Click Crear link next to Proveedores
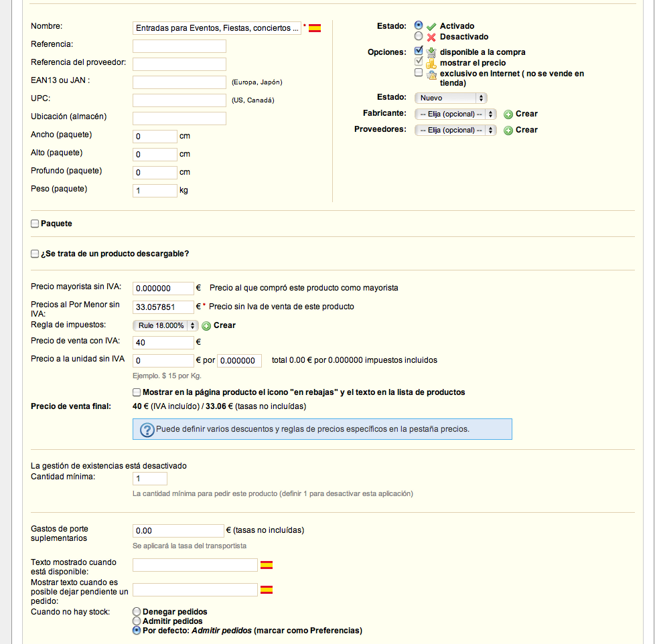This screenshot has width=655, height=644. click(526, 130)
